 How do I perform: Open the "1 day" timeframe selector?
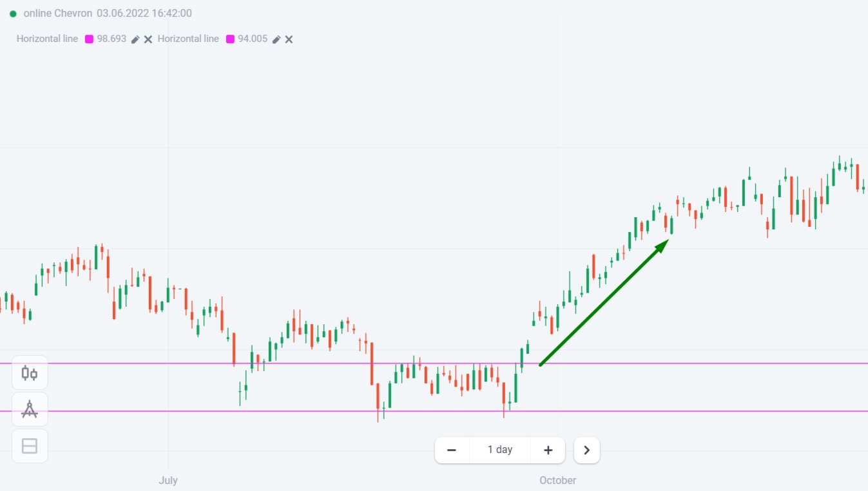[500, 450]
